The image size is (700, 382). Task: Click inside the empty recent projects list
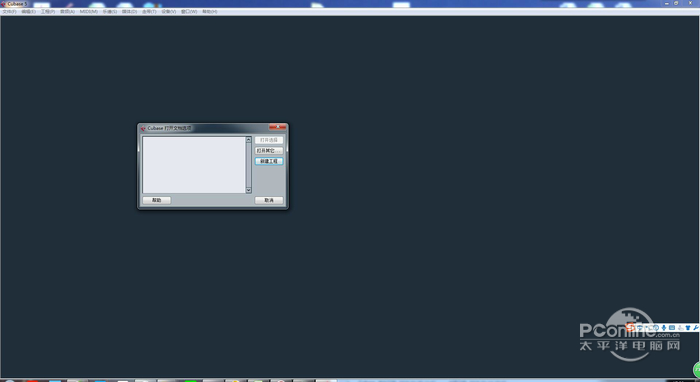(x=194, y=165)
